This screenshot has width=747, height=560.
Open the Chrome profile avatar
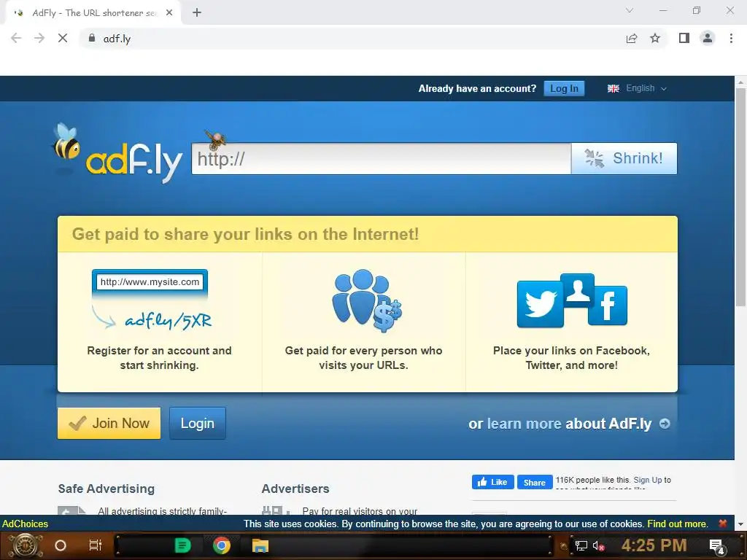[708, 38]
